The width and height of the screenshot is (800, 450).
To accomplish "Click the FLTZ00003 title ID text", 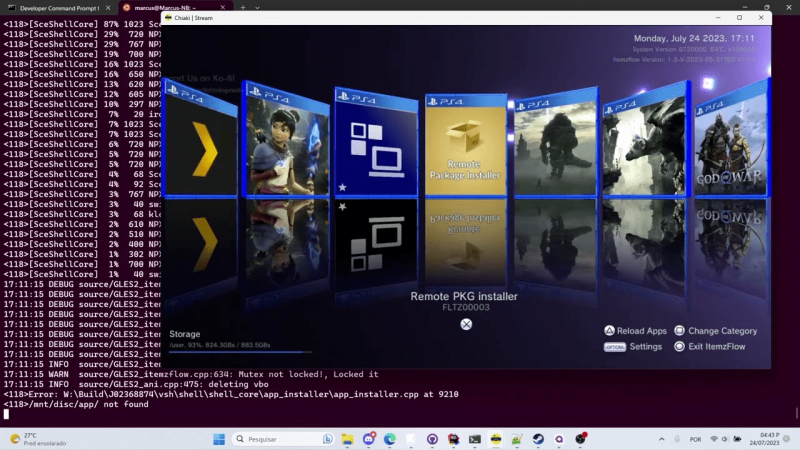I will (466, 307).
